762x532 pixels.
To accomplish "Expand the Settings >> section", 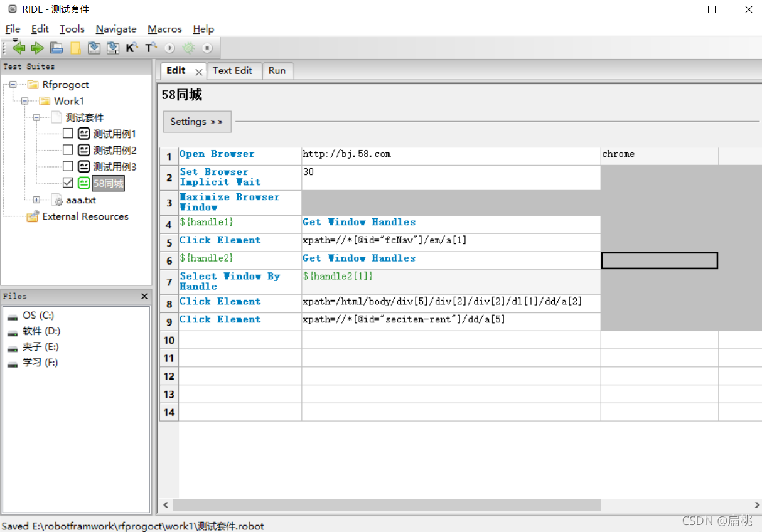I will (x=197, y=122).
